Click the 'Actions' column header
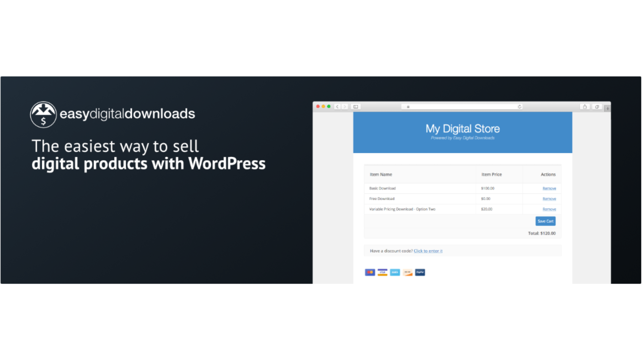644x362 pixels. [x=548, y=174]
